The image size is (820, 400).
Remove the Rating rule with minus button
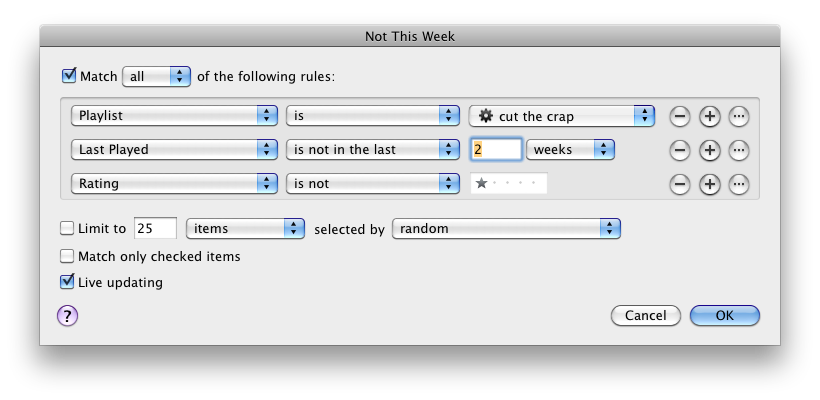coord(679,184)
